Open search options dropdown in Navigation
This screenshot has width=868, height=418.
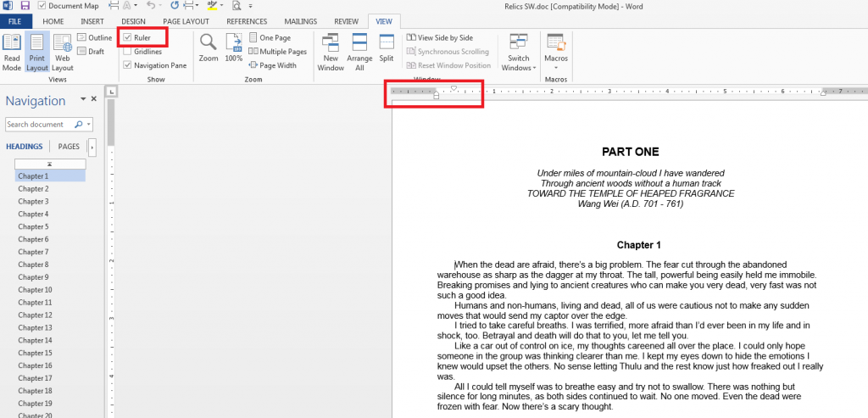88,125
